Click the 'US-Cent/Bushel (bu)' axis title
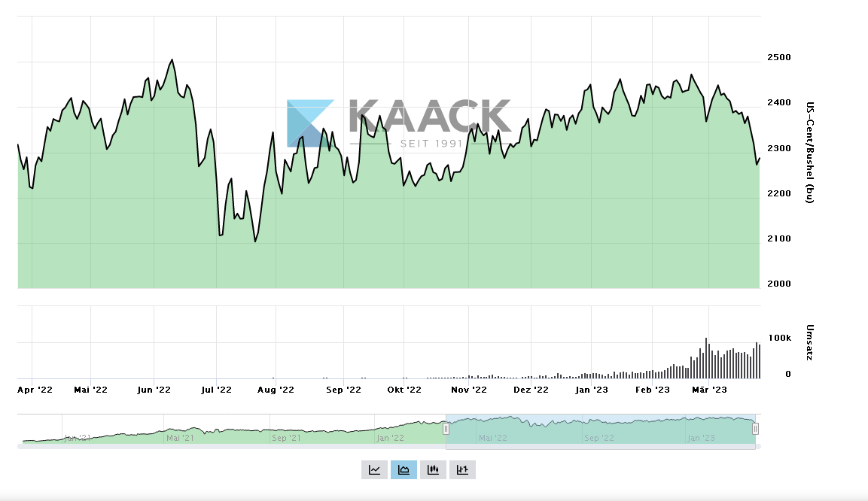This screenshot has width=868, height=501. coord(809,152)
